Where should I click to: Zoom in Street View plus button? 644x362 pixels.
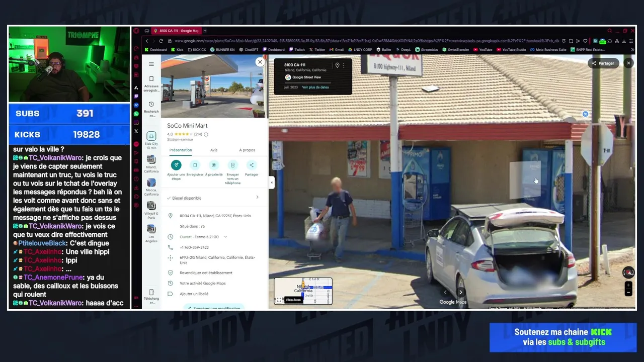coord(628,285)
